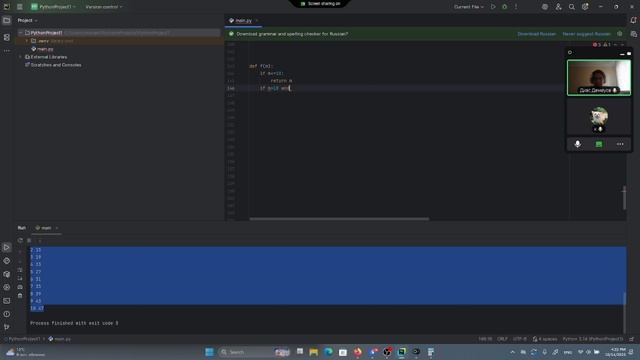The height and width of the screenshot is (360, 640).
Task: Open Services icon in left sidebar
Action: coord(7,287)
